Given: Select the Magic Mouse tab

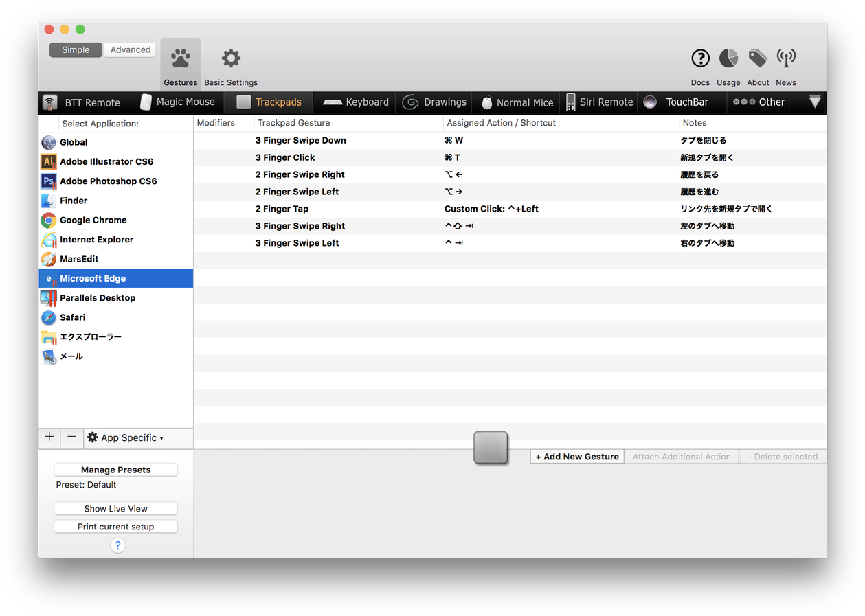Looking at the screenshot, I should pyautogui.click(x=177, y=102).
